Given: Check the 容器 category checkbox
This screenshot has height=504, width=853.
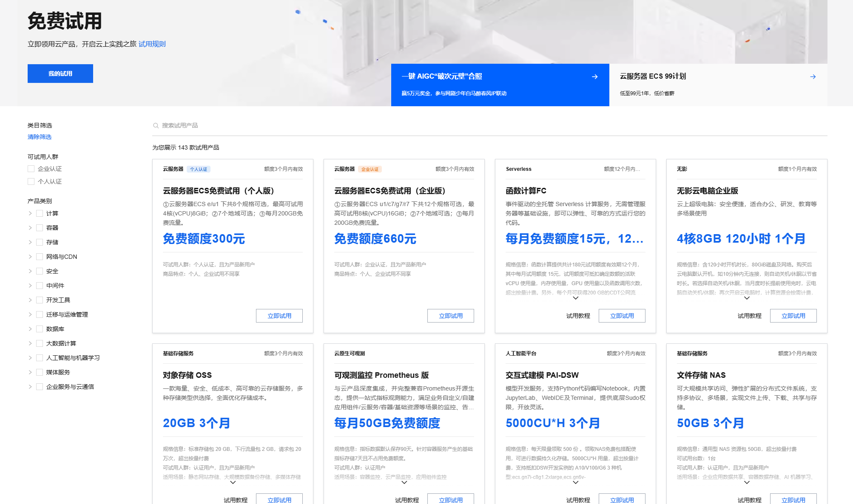Looking at the screenshot, I should click(40, 228).
